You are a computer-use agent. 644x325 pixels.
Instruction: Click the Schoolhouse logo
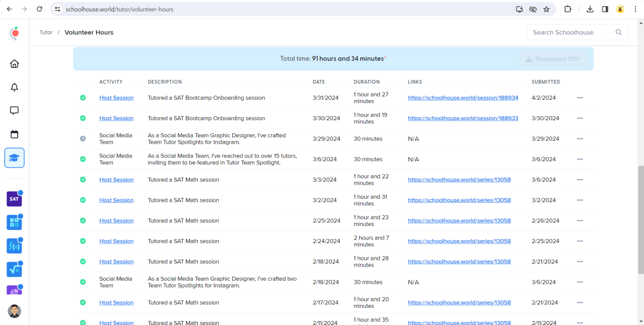15,33
